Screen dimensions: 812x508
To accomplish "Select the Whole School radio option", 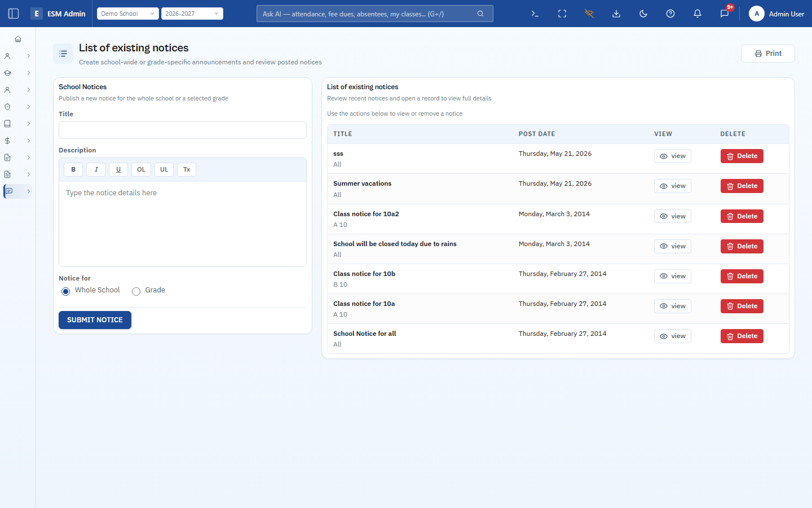I will 65,291.
